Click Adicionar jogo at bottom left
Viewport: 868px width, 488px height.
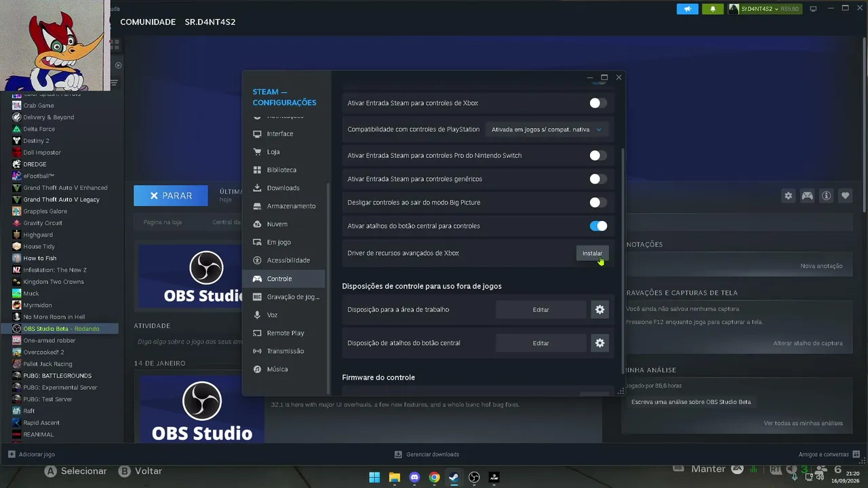coord(32,454)
